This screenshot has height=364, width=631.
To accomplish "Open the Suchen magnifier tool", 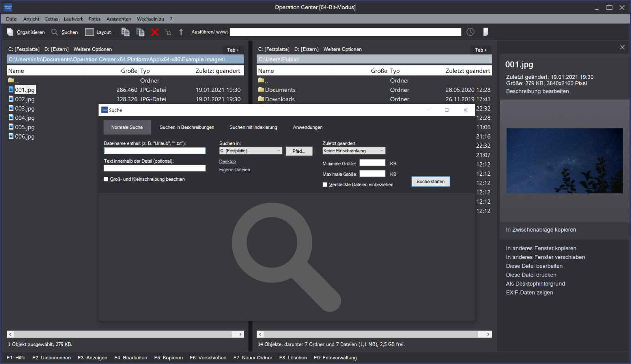I will (65, 32).
